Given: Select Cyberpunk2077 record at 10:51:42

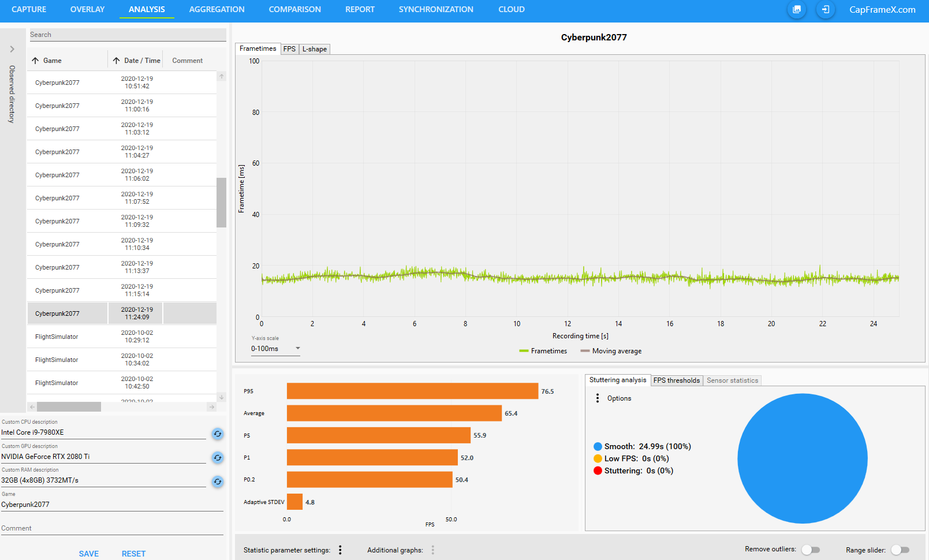Looking at the screenshot, I should (122, 83).
